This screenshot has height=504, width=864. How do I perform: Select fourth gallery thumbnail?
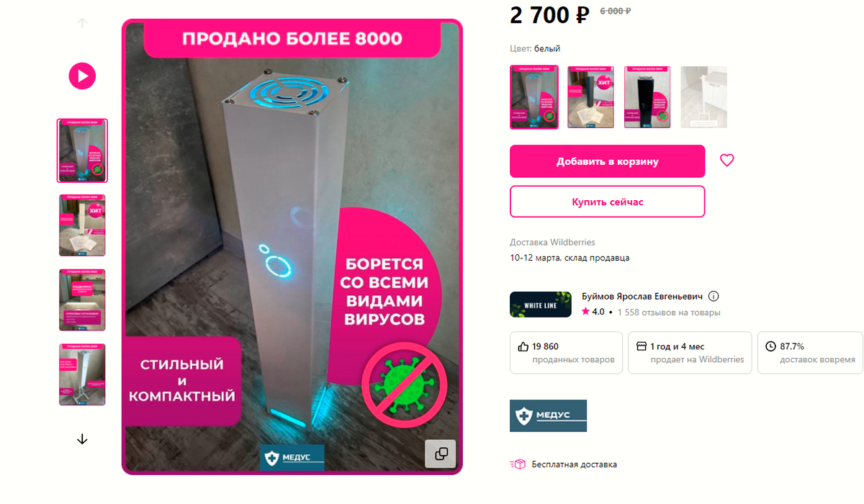82,374
